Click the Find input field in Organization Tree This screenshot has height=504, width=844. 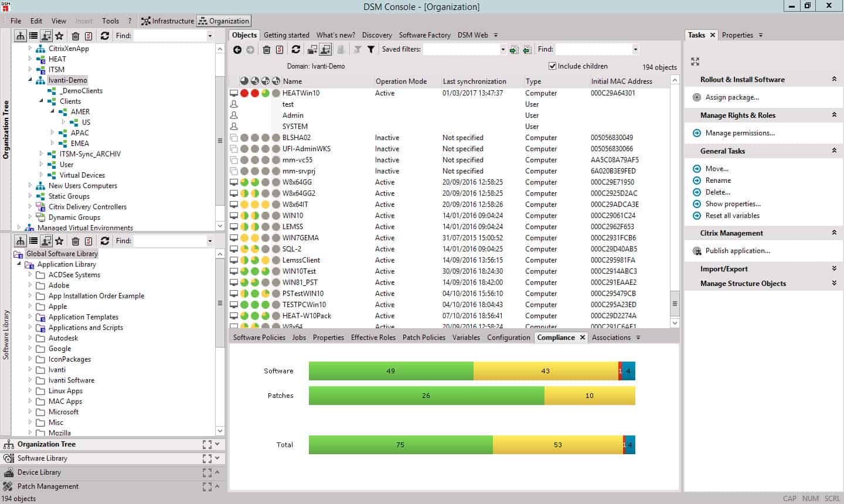(x=169, y=36)
